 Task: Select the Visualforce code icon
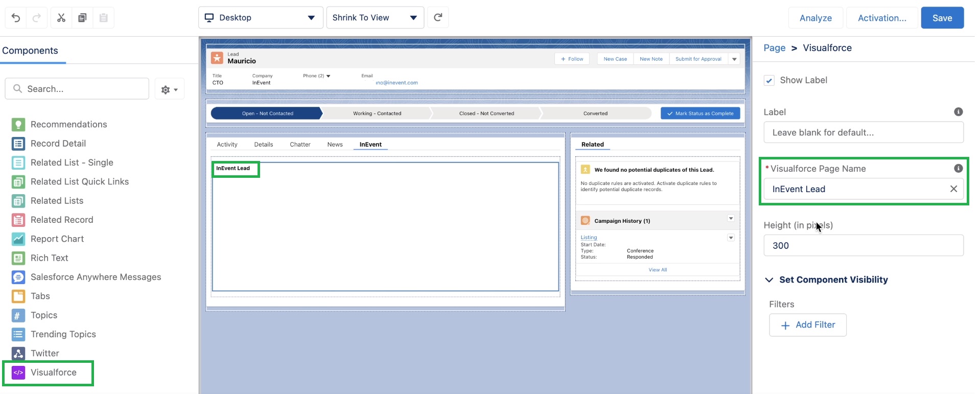tap(18, 373)
